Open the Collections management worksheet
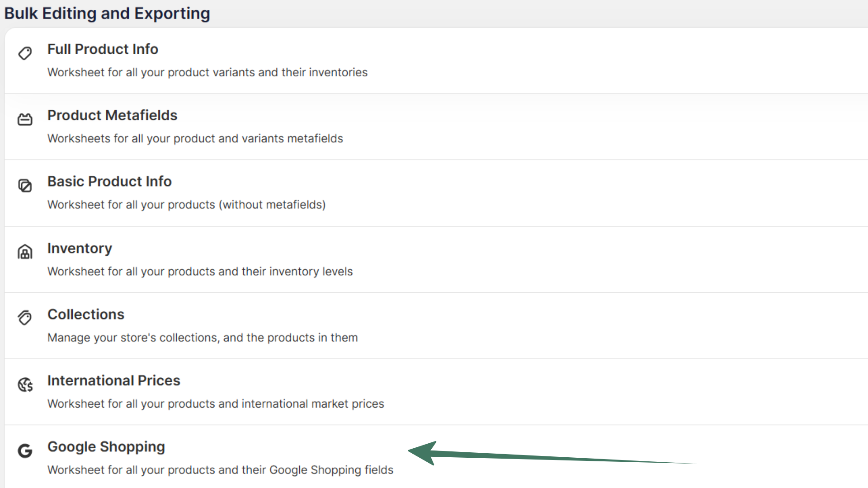 86,314
